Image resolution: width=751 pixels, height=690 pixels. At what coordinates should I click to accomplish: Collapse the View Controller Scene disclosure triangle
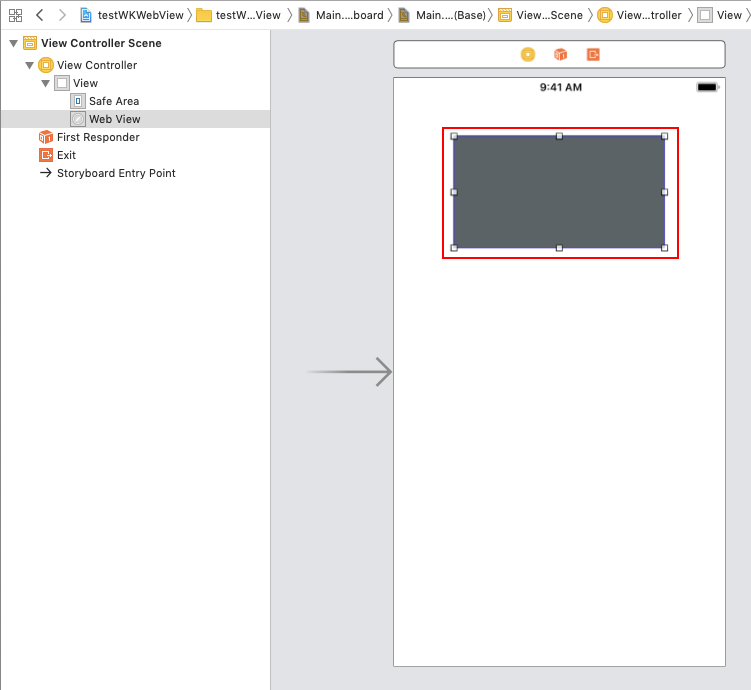click(x=13, y=44)
